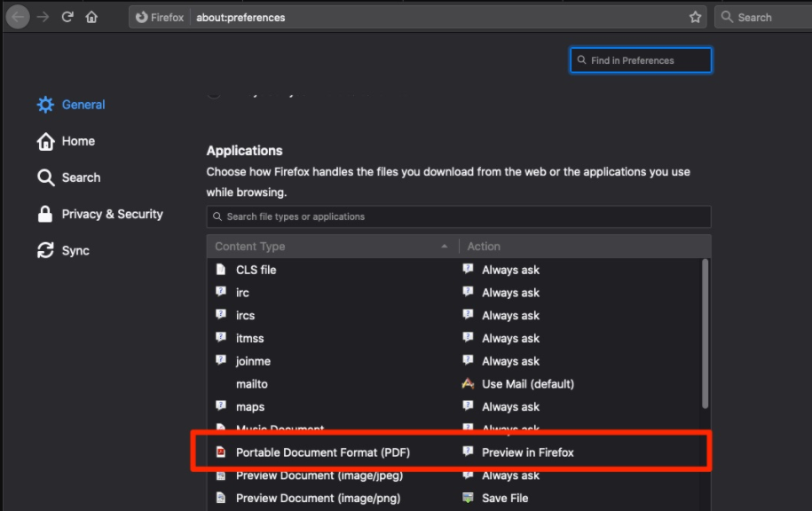Click the General gear icon in sidebar
812x511 pixels.
(45, 105)
